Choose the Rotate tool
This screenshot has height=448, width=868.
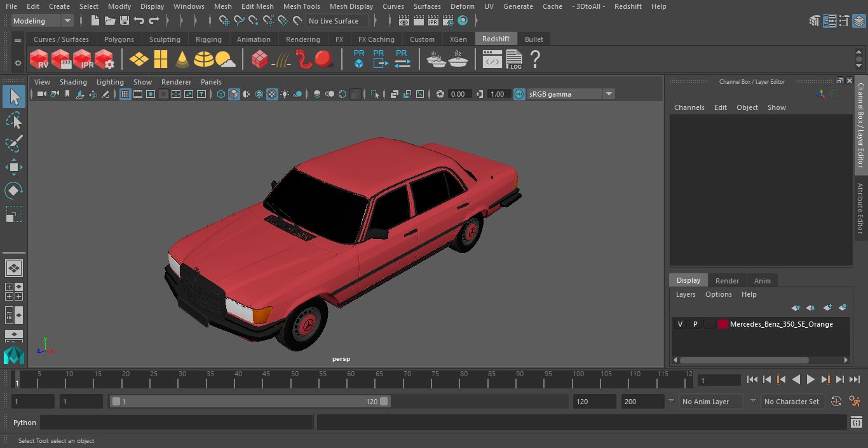click(14, 191)
